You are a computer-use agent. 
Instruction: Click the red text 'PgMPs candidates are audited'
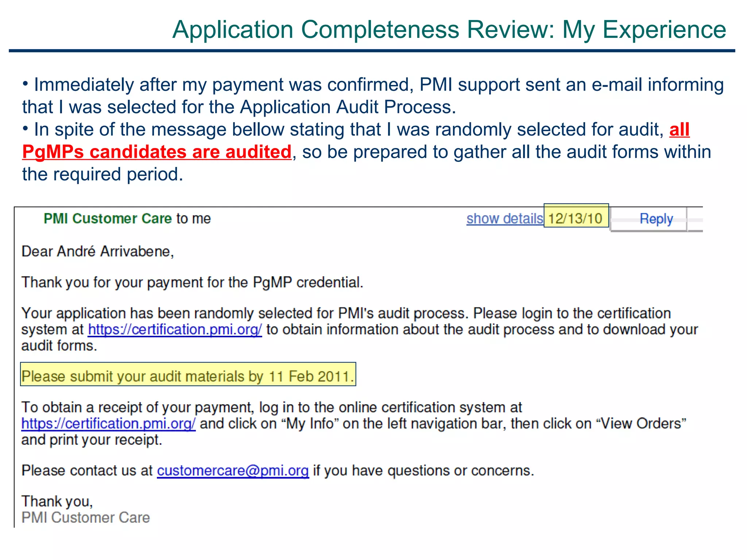[157, 152]
